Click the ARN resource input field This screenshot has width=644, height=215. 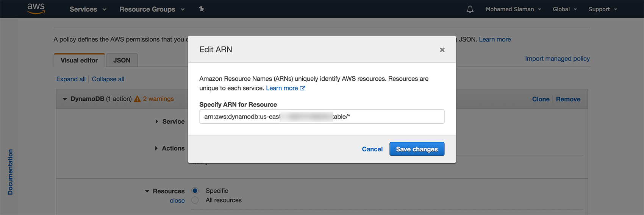click(x=322, y=117)
